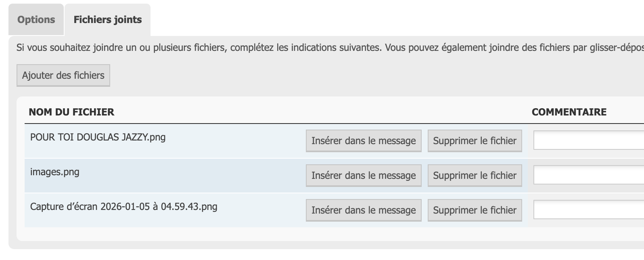Viewport: 644px width, 260px height.
Task: Focus comment field for POUR TOI DOUGLAS JAZZY.png
Action: pos(588,141)
